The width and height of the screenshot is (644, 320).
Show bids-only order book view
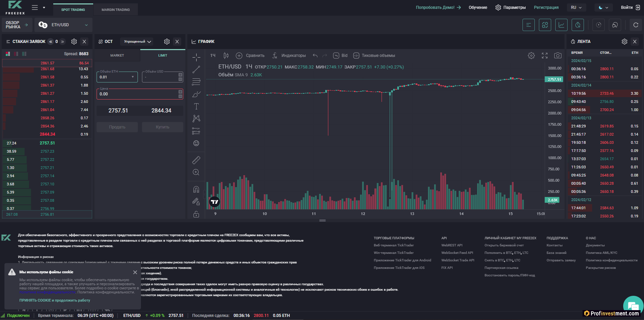[x=24, y=54]
